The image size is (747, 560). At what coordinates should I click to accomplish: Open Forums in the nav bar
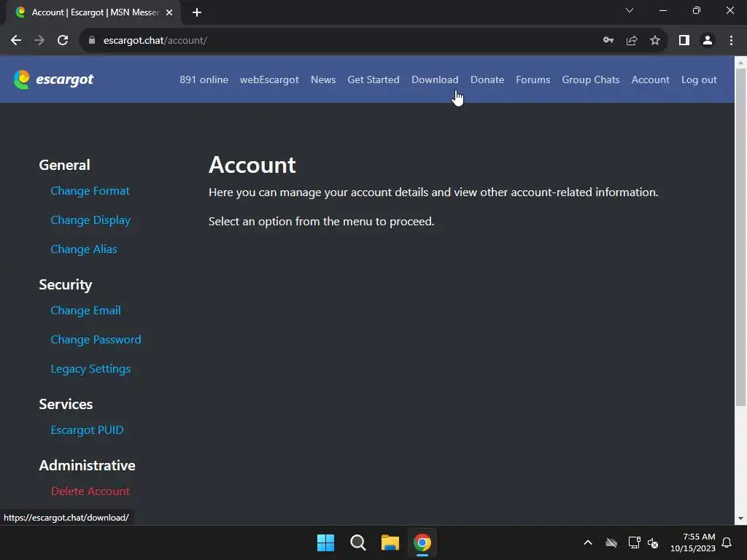pos(533,79)
